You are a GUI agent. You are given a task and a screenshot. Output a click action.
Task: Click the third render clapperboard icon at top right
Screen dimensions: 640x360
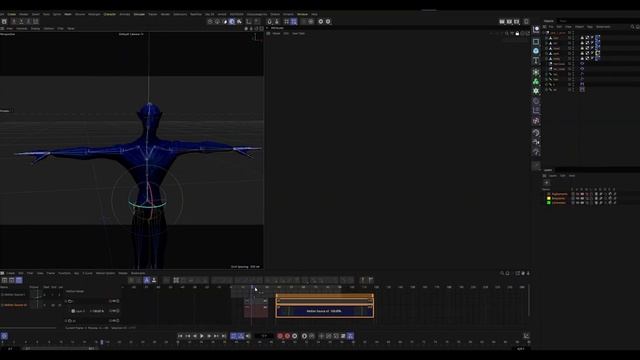click(517, 21)
